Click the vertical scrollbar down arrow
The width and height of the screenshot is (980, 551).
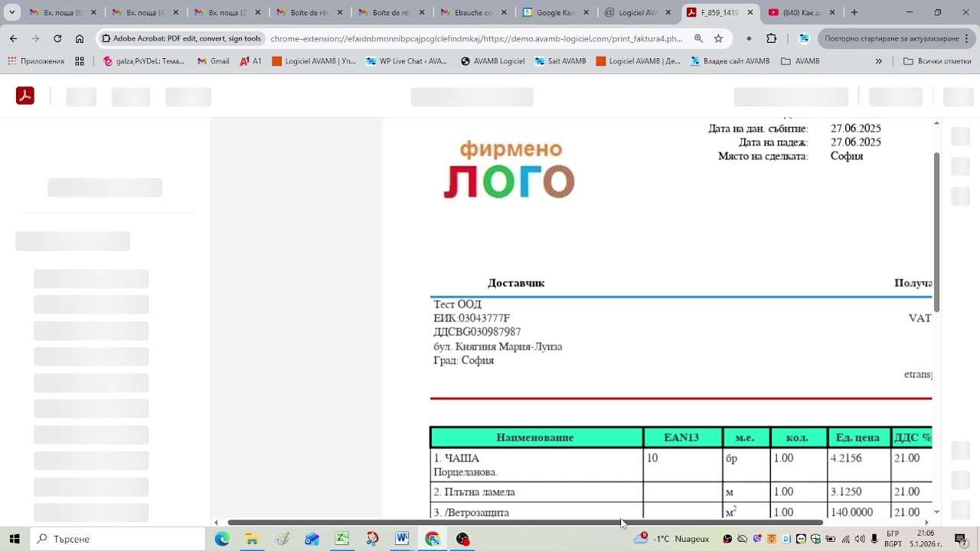(x=936, y=512)
